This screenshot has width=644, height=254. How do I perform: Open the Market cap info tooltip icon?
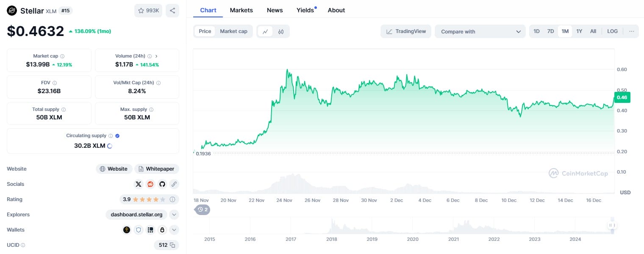[x=62, y=56]
